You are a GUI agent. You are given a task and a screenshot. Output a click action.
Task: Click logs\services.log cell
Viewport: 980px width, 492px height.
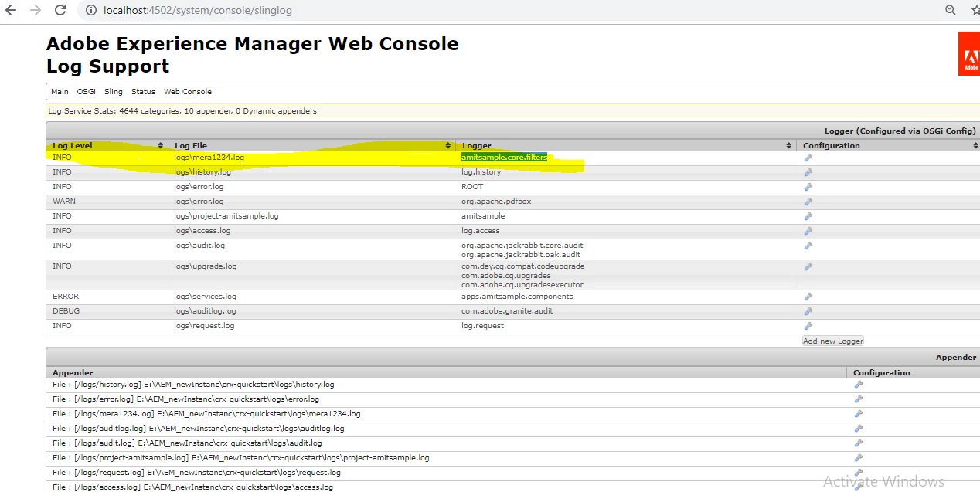(206, 297)
